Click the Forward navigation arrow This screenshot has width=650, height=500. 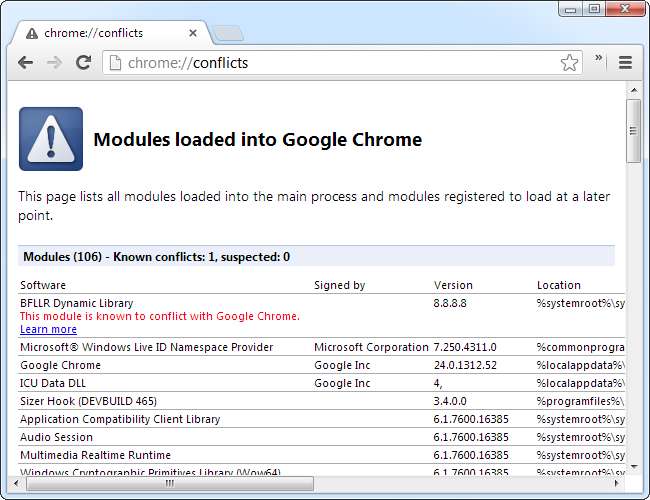pyautogui.click(x=54, y=63)
